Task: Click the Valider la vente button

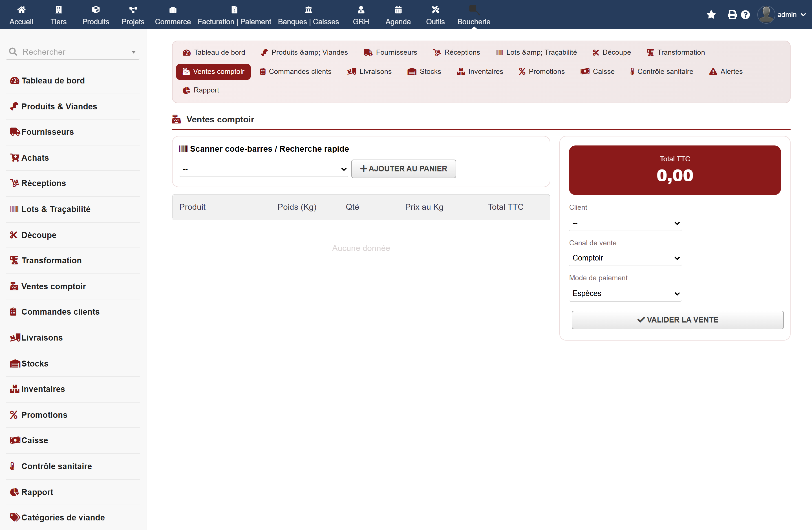Action: click(x=678, y=320)
